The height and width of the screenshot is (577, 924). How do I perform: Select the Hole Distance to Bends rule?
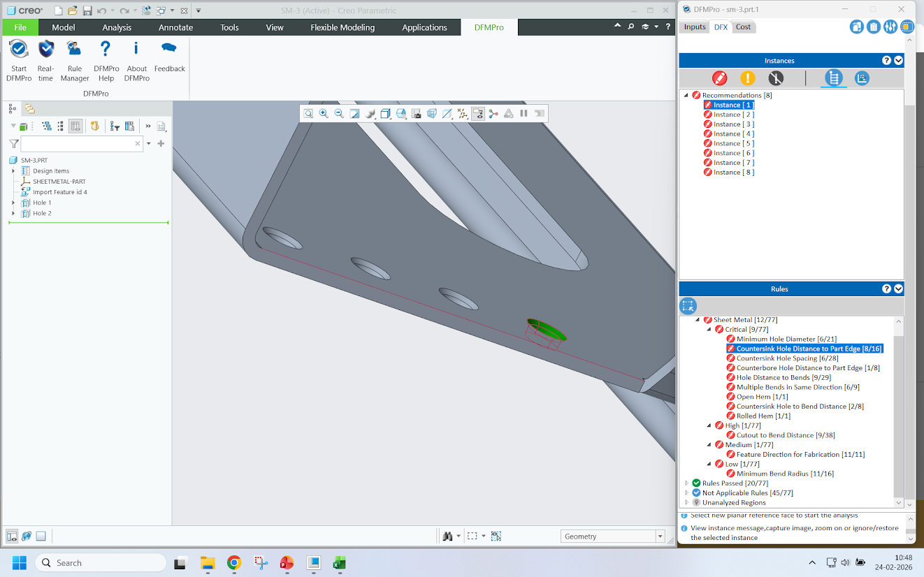[x=782, y=377]
